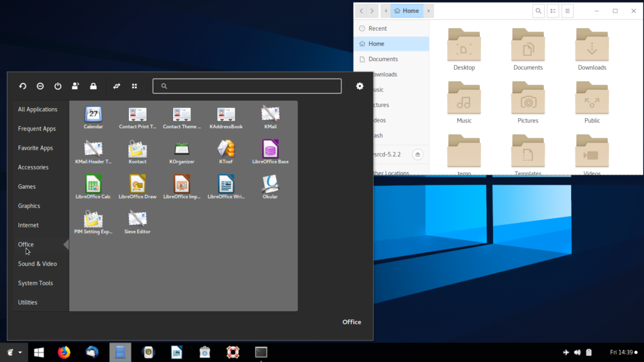This screenshot has height=362, width=644.
Task: Open Recent in the Files sidebar
Action: click(391, 28)
